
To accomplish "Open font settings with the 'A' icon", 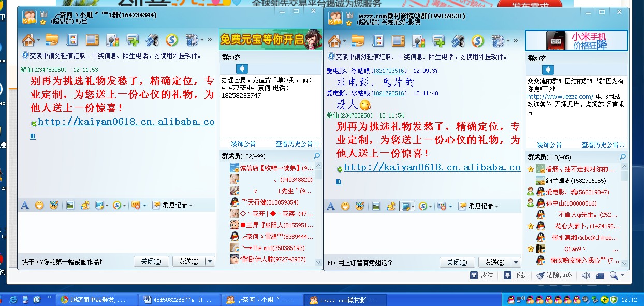I will [24, 205].
